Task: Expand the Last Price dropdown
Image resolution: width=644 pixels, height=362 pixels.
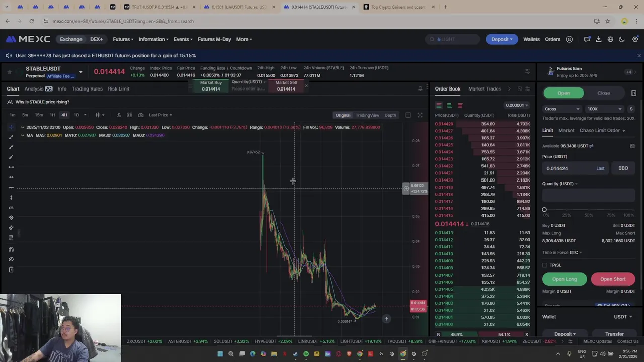Action: [160, 115]
